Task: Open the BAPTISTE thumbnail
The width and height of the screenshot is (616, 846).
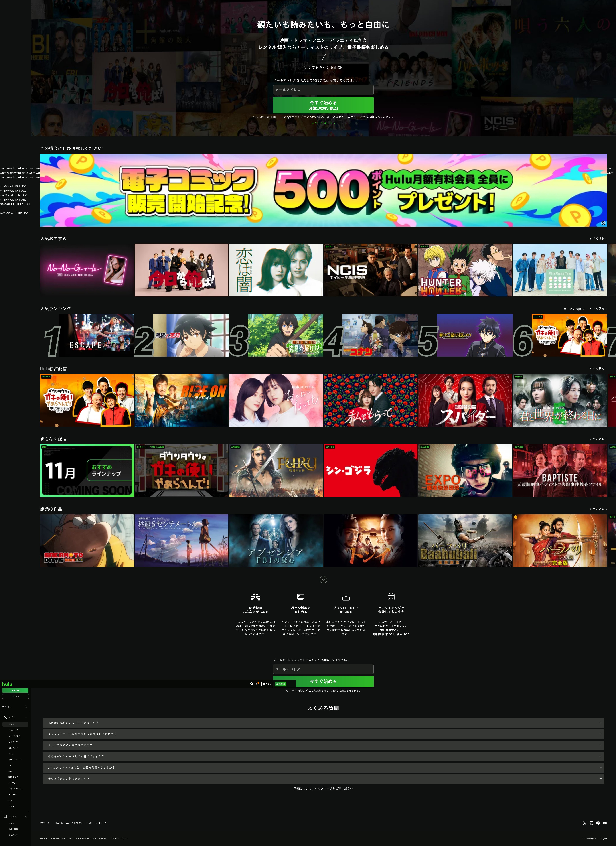Action: click(560, 470)
